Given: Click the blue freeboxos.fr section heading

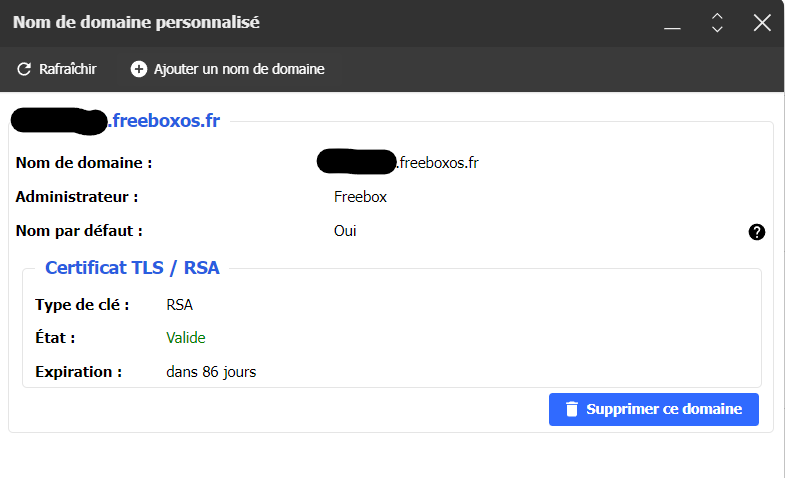Looking at the screenshot, I should coord(115,121).
